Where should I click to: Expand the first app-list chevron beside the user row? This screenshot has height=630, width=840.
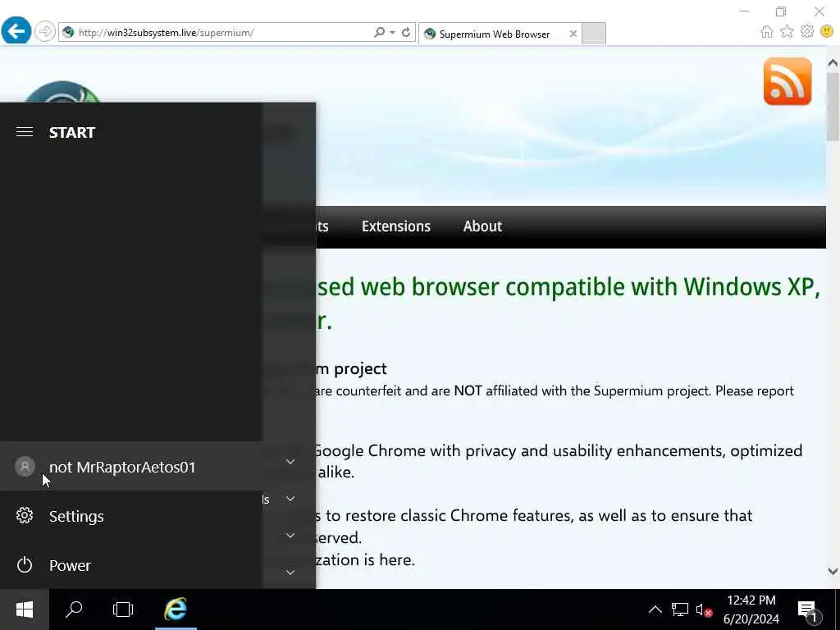point(290,462)
